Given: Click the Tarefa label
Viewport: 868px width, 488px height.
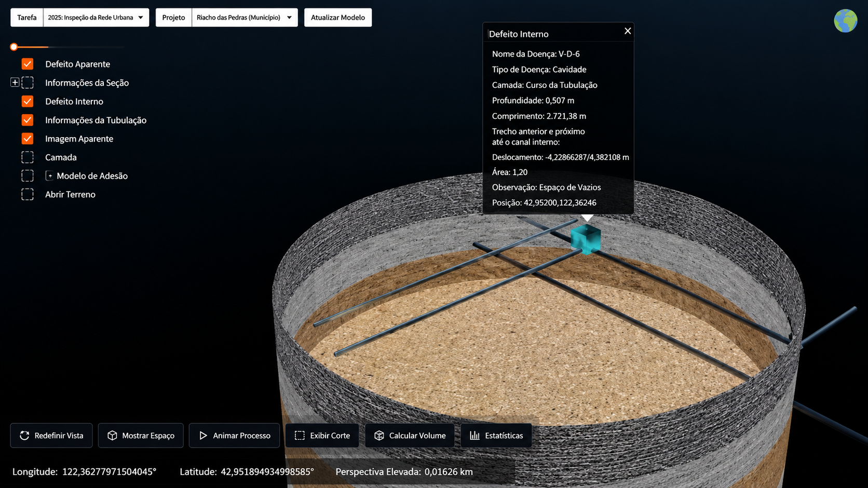Looking at the screenshot, I should (x=27, y=18).
